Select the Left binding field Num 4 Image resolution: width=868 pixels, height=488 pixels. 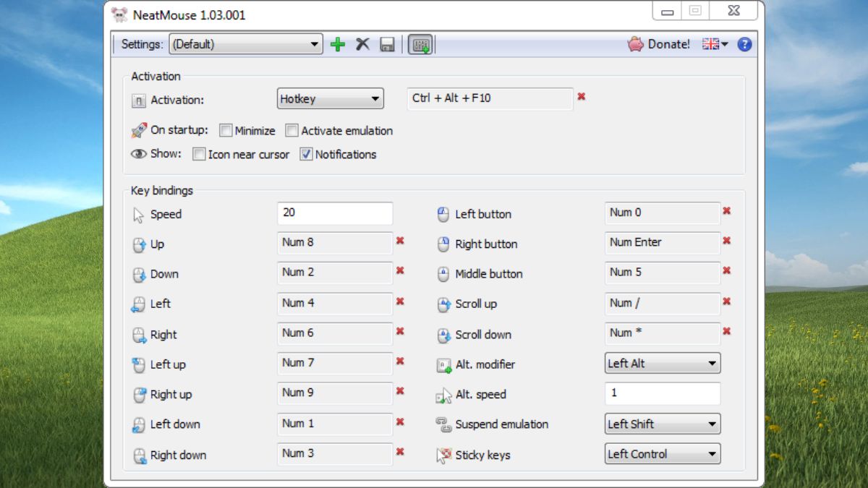tap(335, 304)
